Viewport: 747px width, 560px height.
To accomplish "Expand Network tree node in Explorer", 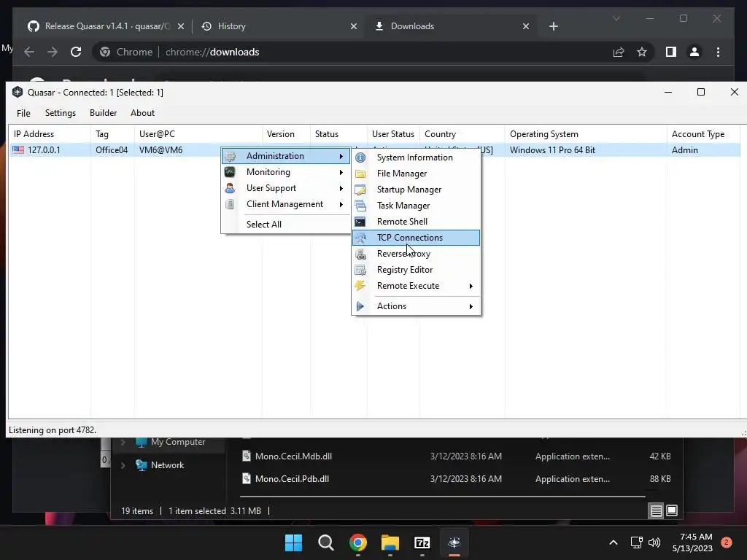I will [123, 465].
